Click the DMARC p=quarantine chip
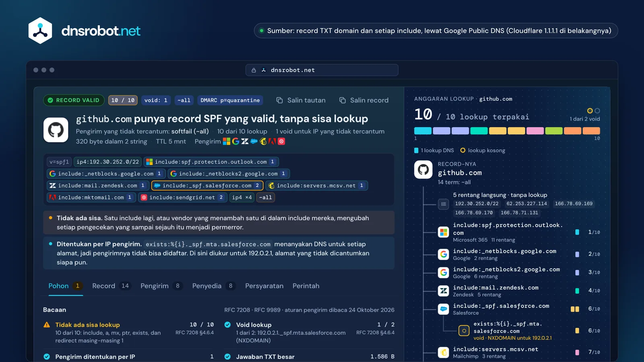This screenshot has width=644, height=362. (x=230, y=100)
